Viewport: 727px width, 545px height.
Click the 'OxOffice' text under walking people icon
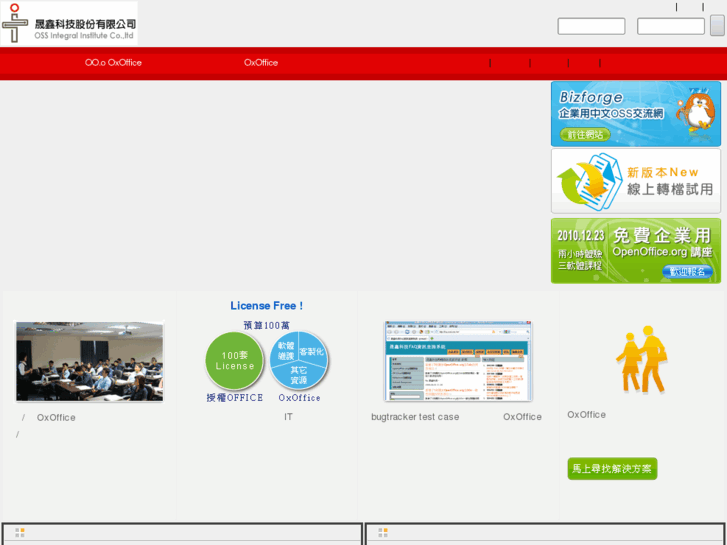pyautogui.click(x=587, y=414)
